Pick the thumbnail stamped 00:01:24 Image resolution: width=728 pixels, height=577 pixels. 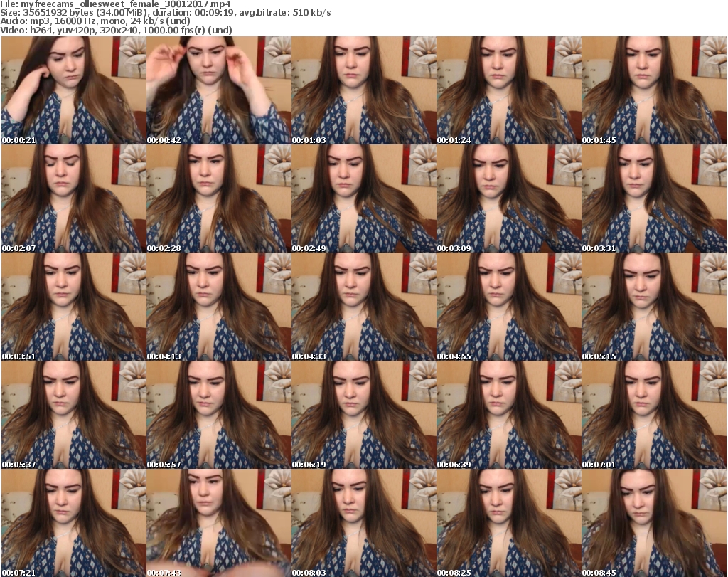509,90
